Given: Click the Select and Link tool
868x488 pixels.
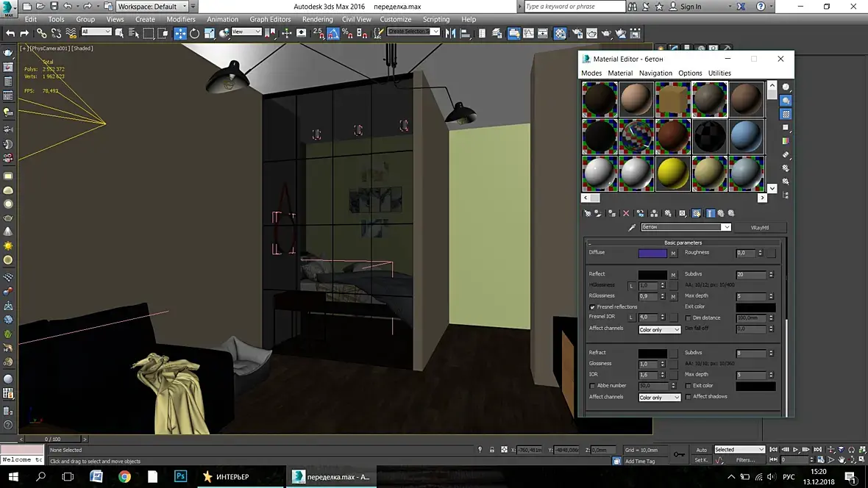Looking at the screenshot, I should click(x=41, y=33).
